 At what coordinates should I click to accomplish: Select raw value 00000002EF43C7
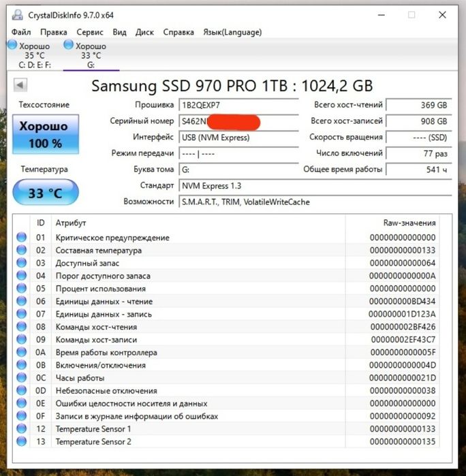[x=403, y=339]
